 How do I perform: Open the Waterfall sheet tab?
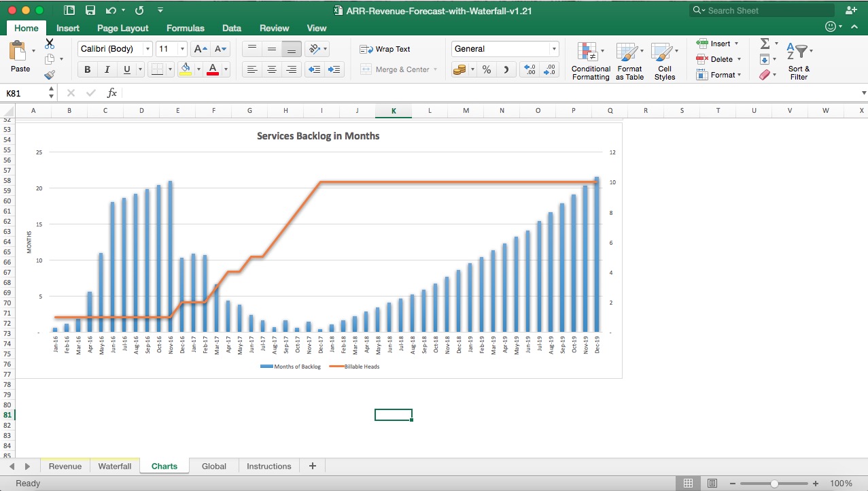114,466
